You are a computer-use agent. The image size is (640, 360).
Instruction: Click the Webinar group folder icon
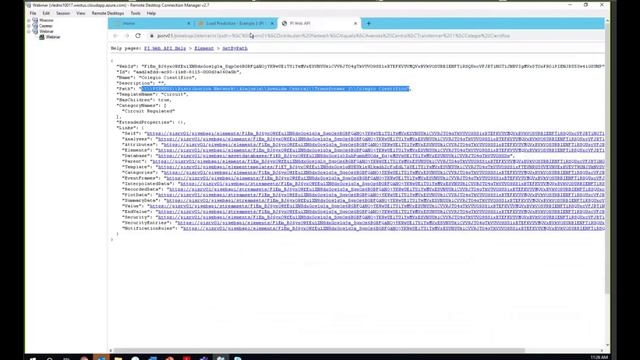click(35, 31)
